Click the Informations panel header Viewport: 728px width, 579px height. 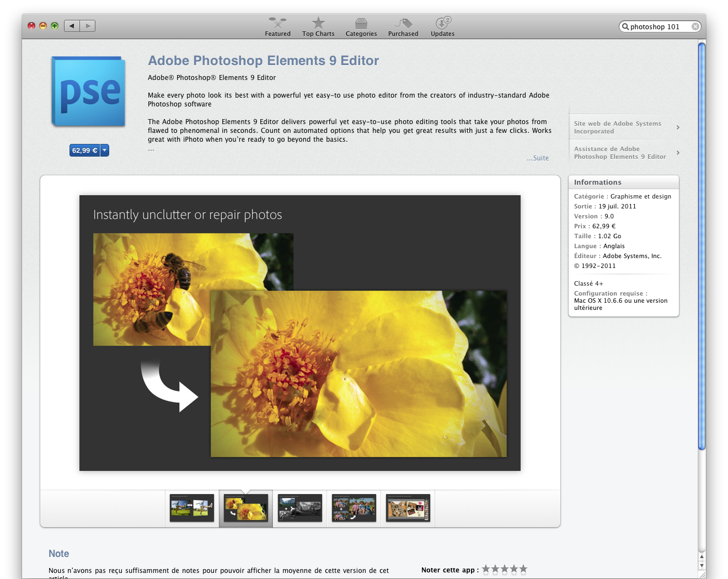(624, 182)
